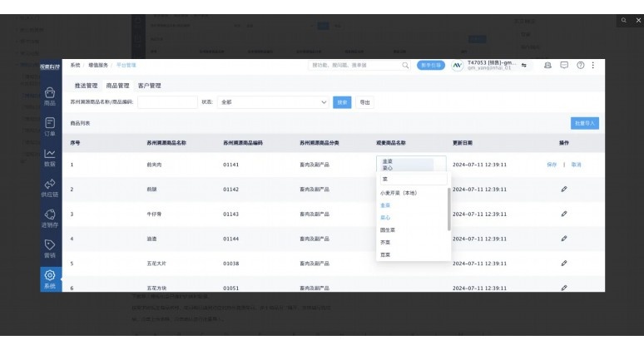Click the 批量导入 batch import button
Viewport: 644px width, 350px height.
(584, 123)
